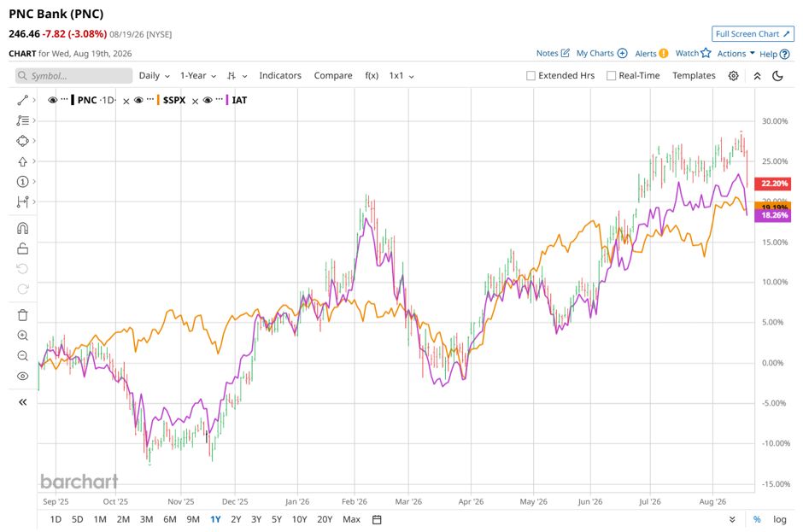The width and height of the screenshot is (803, 532).
Task: Click the purple IAT color marker
Action: click(x=227, y=100)
